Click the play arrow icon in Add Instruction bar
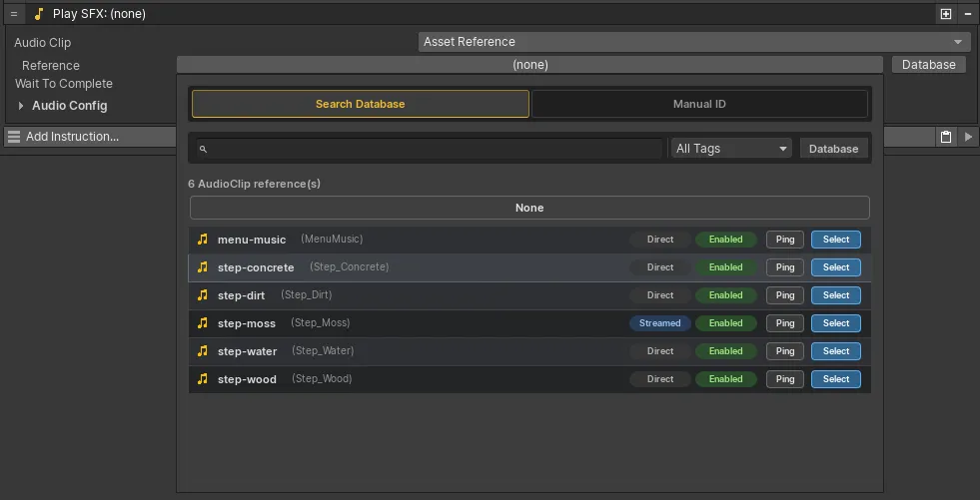This screenshot has height=500, width=980. (969, 137)
